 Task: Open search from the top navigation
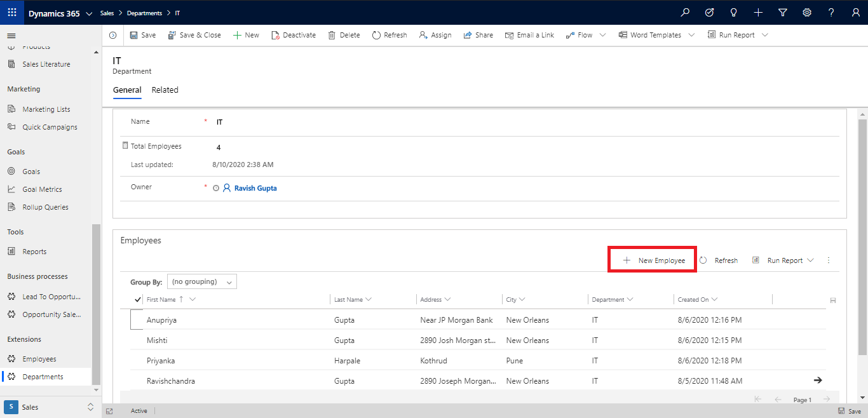coord(684,12)
